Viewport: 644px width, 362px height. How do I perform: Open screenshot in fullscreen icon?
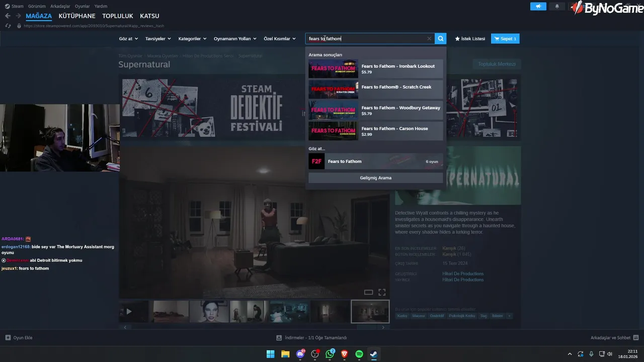[382, 292]
